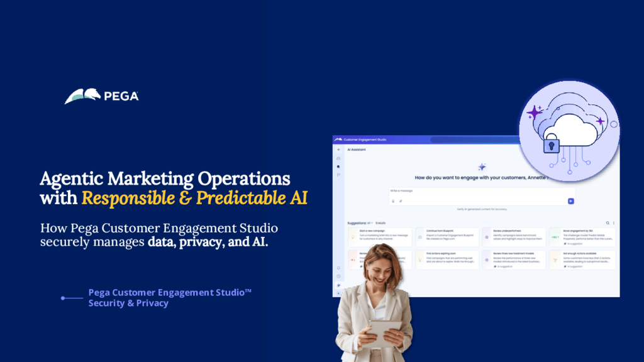Open the Not enough Actions available card
Image resolution: width=644 pixels, height=362 pixels.
pyautogui.click(x=582, y=260)
